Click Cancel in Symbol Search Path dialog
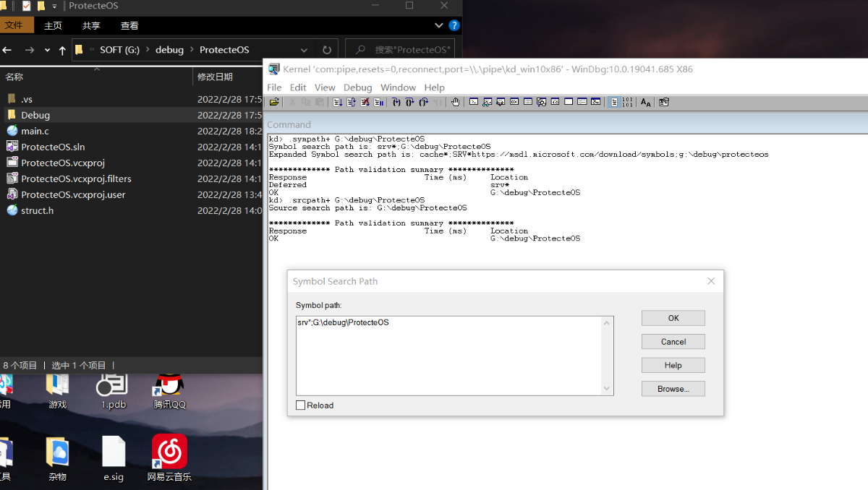868x490 pixels. tap(673, 342)
